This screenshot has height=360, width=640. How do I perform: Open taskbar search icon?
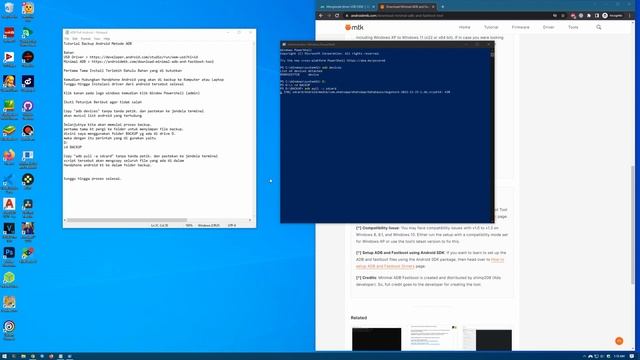coord(14,356)
